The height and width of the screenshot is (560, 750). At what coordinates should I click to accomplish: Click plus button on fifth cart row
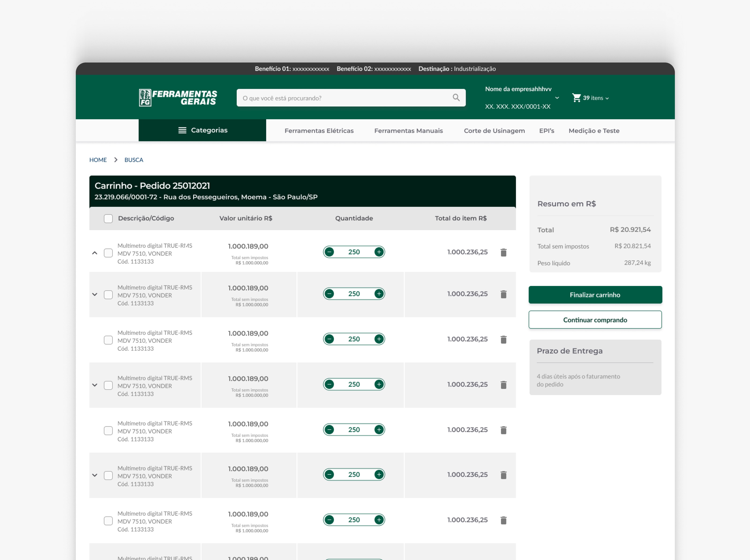(x=379, y=429)
